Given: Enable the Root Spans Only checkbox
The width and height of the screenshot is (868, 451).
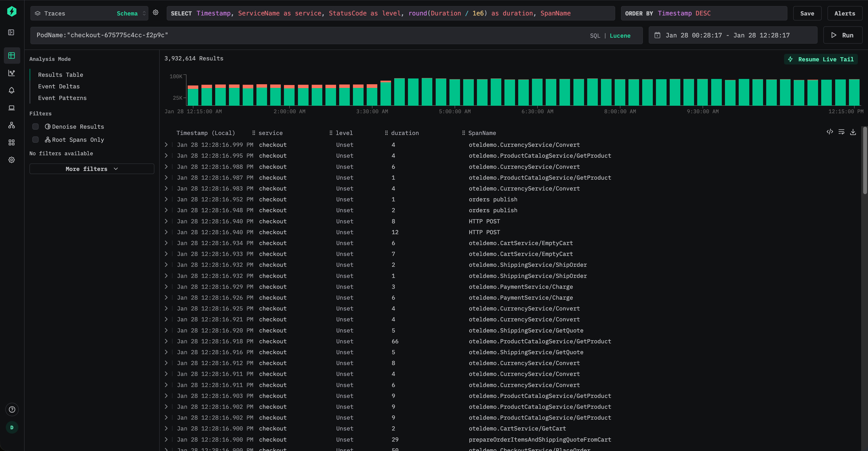Looking at the screenshot, I should click(x=35, y=140).
